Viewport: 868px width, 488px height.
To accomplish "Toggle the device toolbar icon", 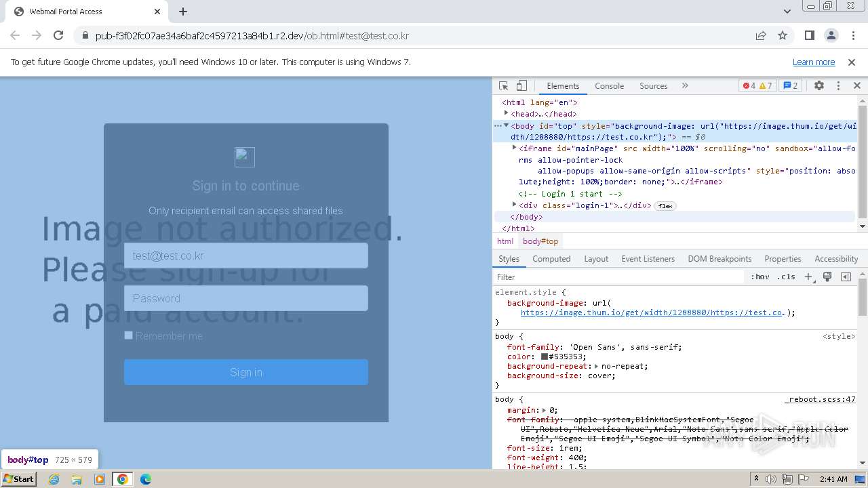I will pyautogui.click(x=521, y=86).
